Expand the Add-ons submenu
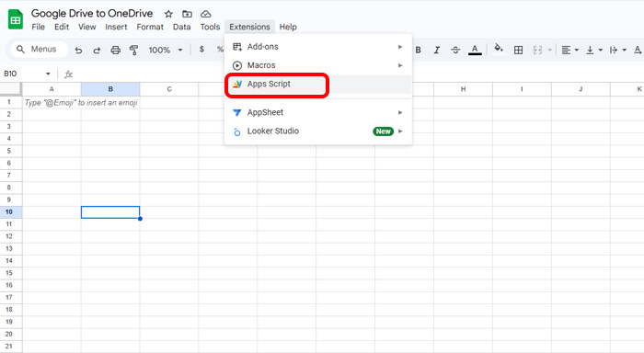The image size is (644, 353). point(318,47)
